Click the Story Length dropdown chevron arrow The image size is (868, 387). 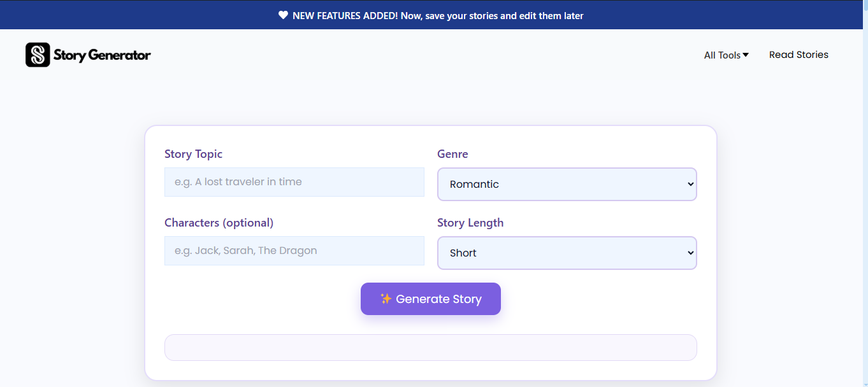[690, 253]
